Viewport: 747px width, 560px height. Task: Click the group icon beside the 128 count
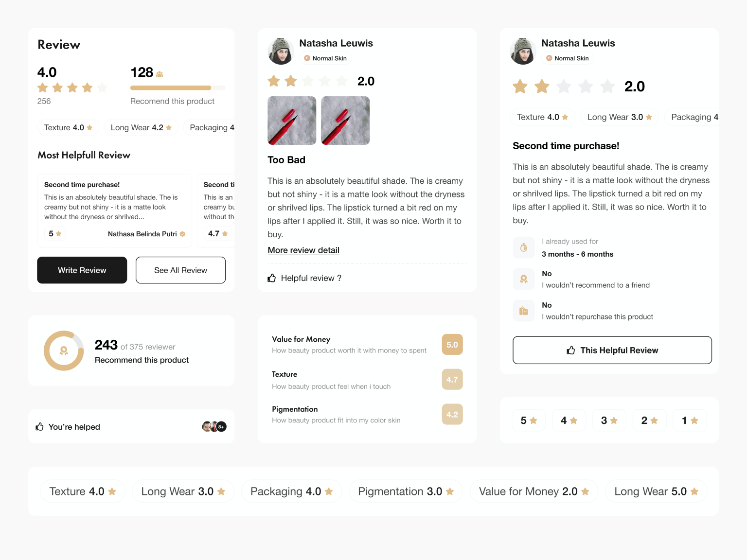tap(159, 73)
